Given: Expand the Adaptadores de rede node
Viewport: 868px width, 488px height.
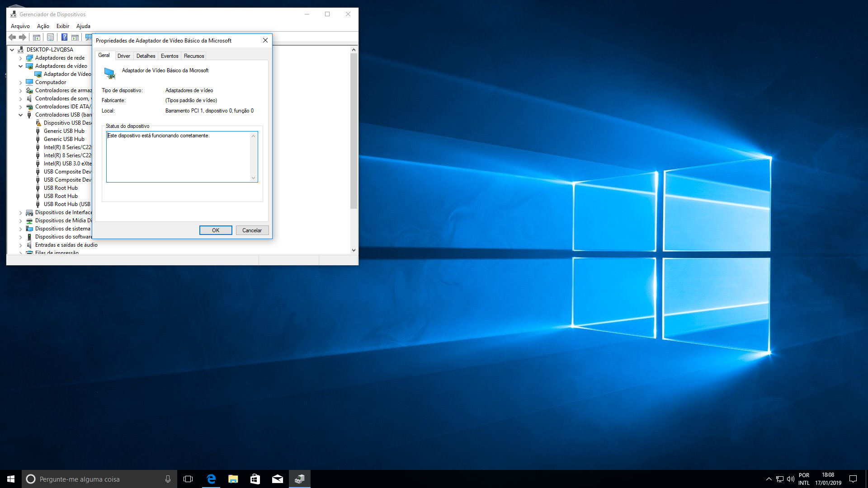Looking at the screenshot, I should (x=20, y=58).
